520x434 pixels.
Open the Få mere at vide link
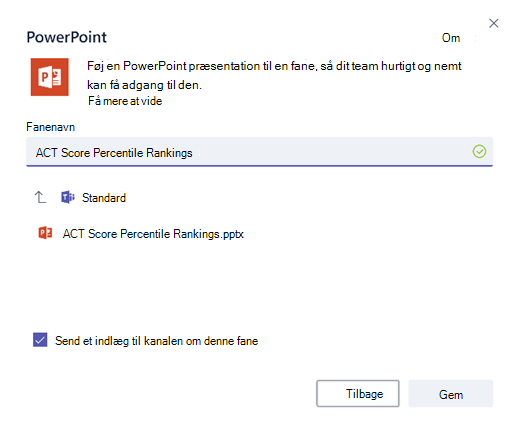[x=125, y=101]
